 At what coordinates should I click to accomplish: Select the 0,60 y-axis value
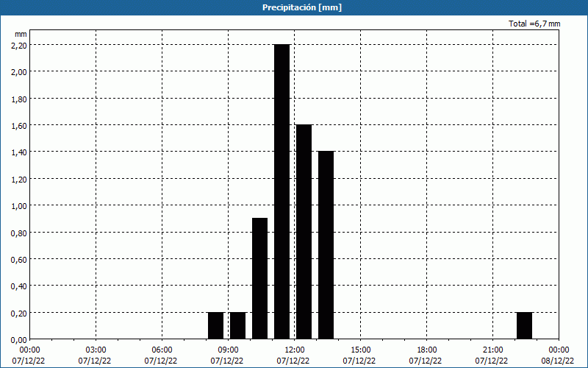(19, 260)
